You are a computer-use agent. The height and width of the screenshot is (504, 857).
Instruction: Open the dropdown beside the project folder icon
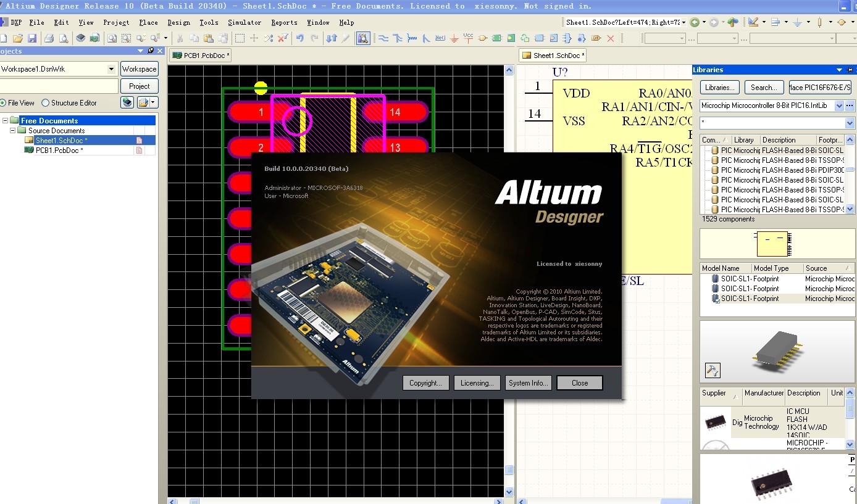point(153,102)
